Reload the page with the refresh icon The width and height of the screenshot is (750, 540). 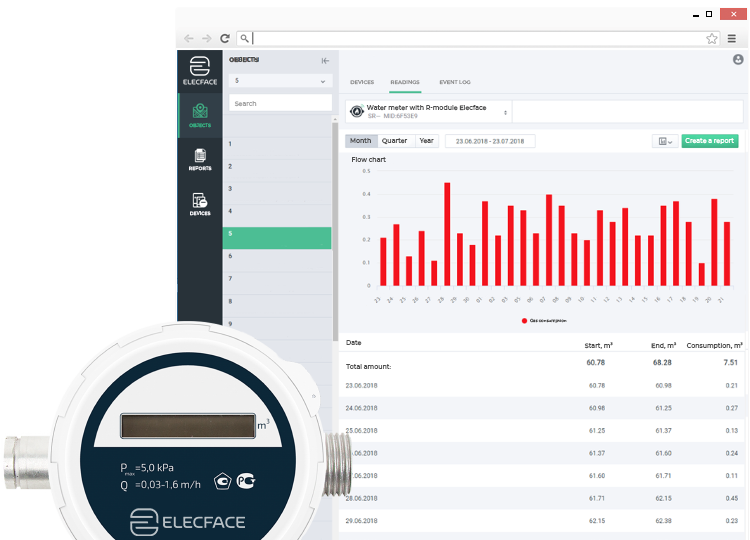pyautogui.click(x=225, y=38)
